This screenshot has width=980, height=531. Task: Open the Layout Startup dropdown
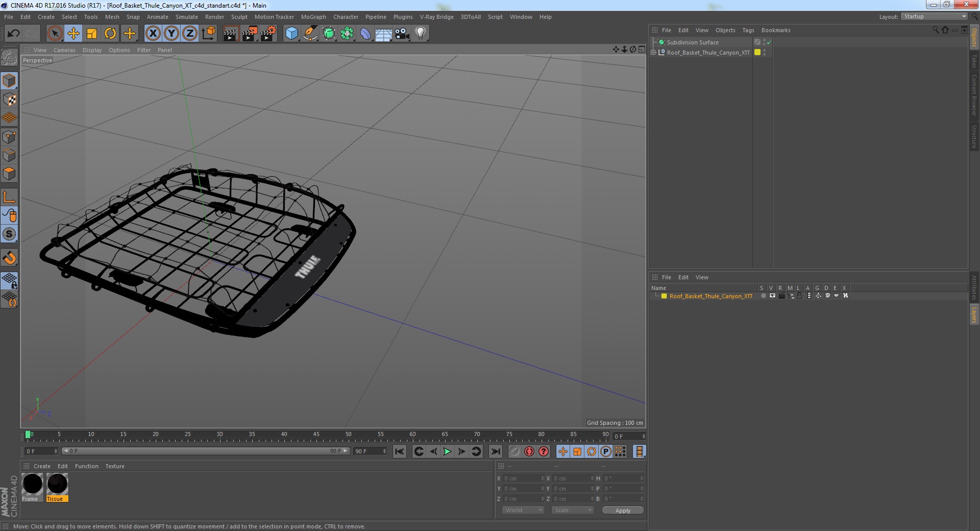tap(935, 17)
